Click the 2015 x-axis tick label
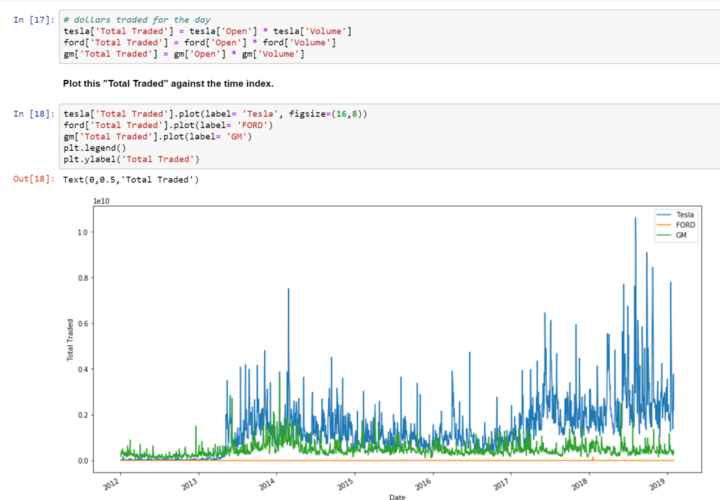The height and width of the screenshot is (500, 720). tap(346, 483)
